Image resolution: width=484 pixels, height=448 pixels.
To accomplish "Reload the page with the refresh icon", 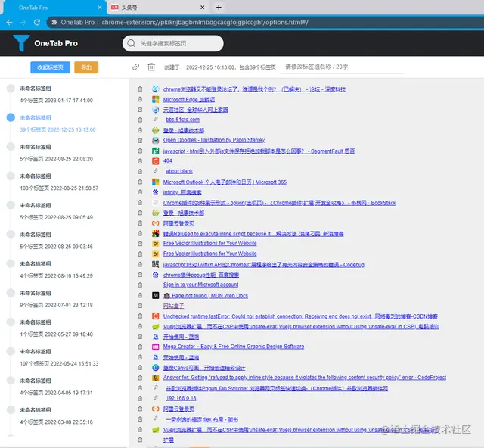I will point(37,22).
